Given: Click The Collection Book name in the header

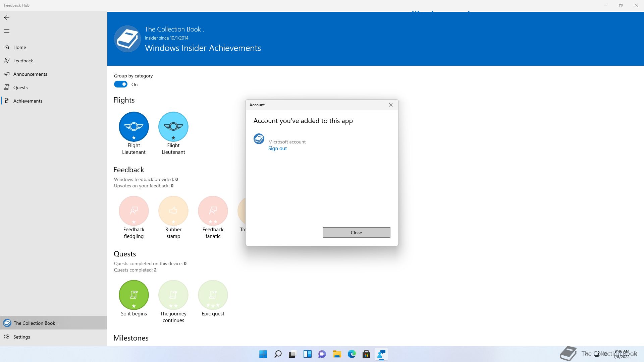Looking at the screenshot, I should [x=174, y=29].
